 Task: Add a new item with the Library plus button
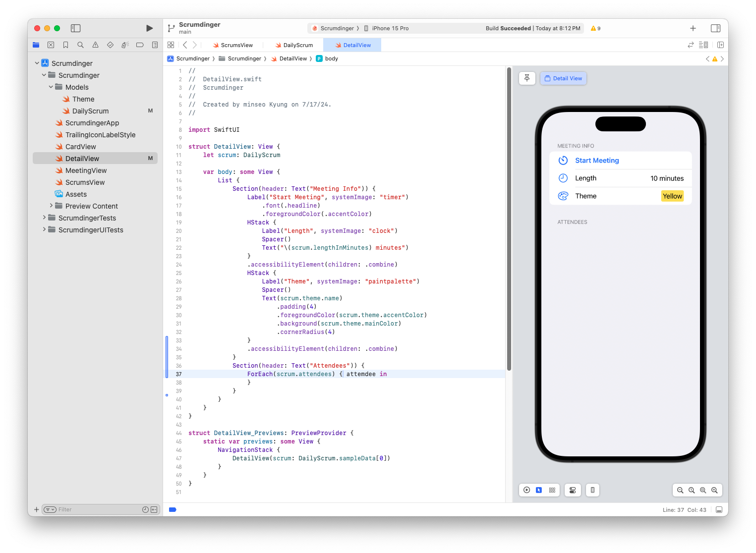pyautogui.click(x=693, y=28)
